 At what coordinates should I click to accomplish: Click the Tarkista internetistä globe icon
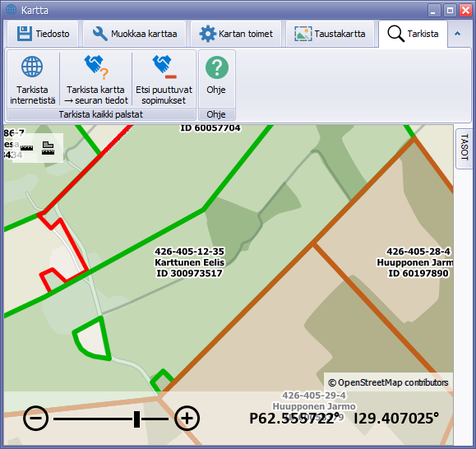coord(32,67)
